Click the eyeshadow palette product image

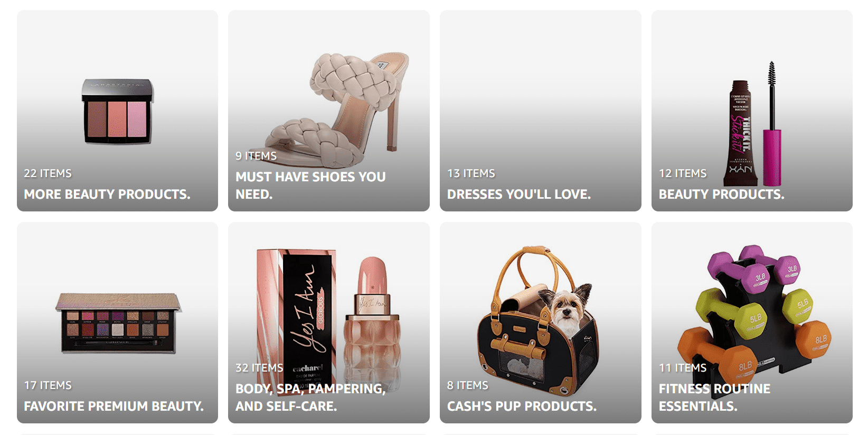tap(118, 323)
